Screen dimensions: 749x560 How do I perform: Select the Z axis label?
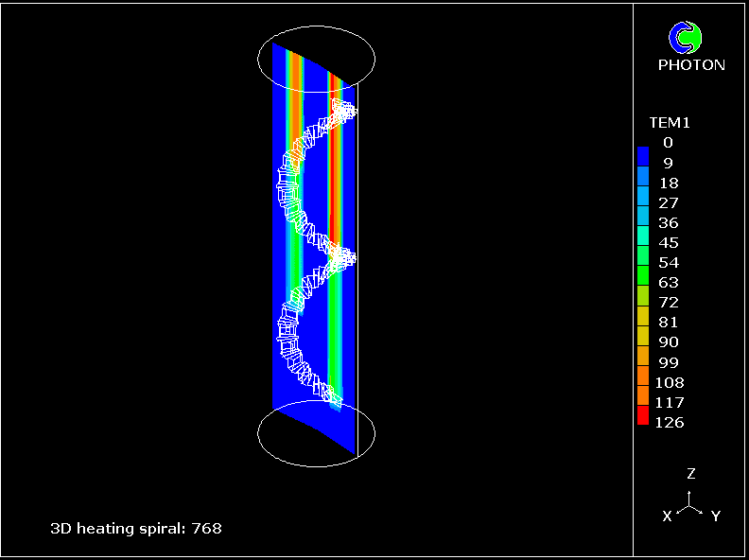[x=691, y=473]
